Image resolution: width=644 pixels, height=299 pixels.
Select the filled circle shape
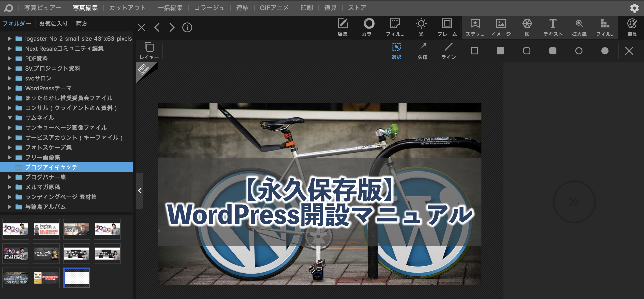point(605,51)
